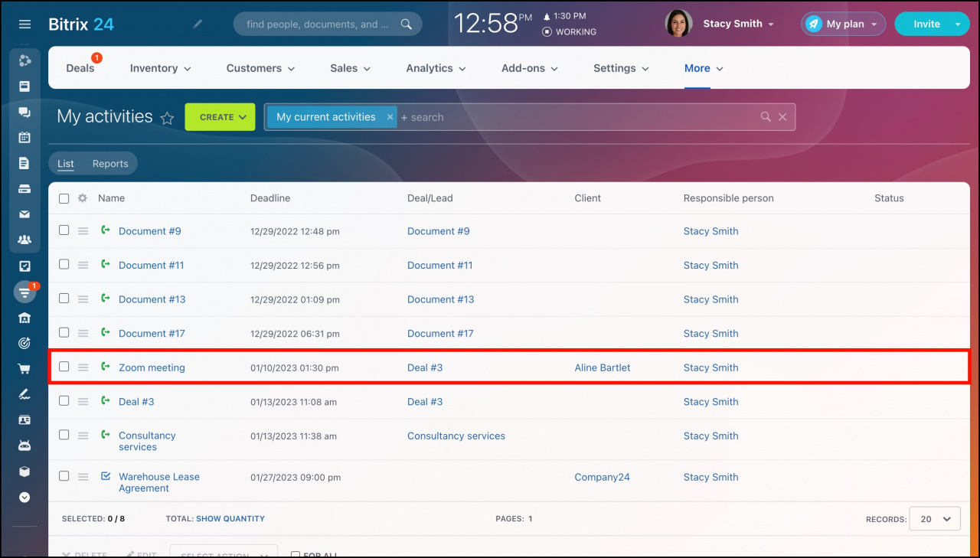Click the WORKING status time tracker

[x=569, y=32]
